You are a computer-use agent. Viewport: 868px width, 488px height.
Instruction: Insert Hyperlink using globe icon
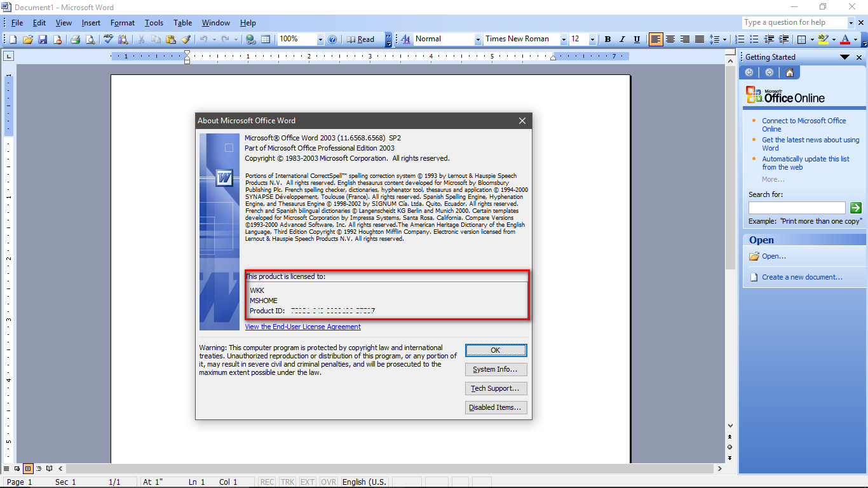click(251, 39)
